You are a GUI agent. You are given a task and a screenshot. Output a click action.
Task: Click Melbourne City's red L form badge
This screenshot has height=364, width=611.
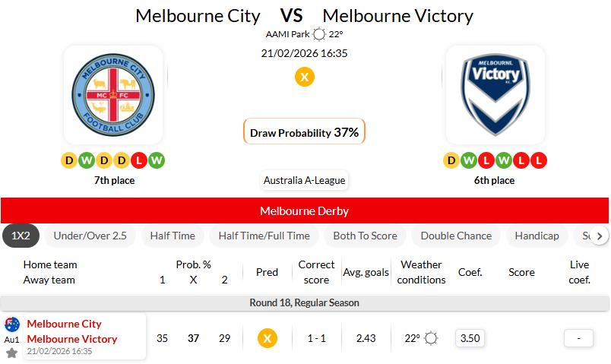[x=140, y=160]
